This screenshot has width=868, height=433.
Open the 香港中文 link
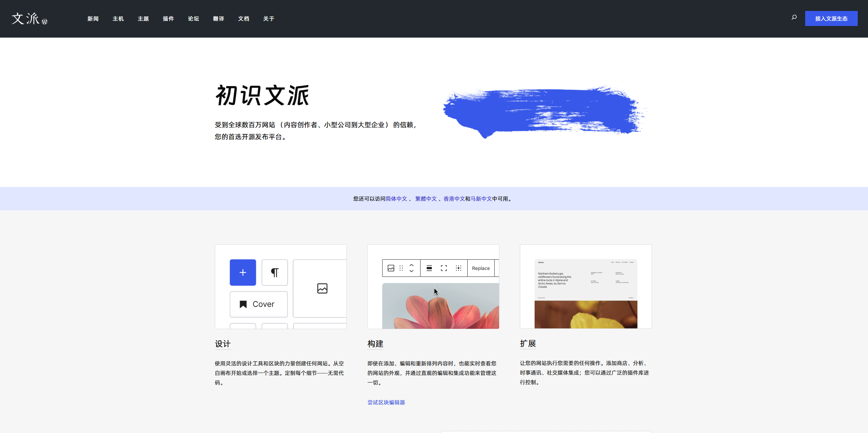[x=454, y=199]
